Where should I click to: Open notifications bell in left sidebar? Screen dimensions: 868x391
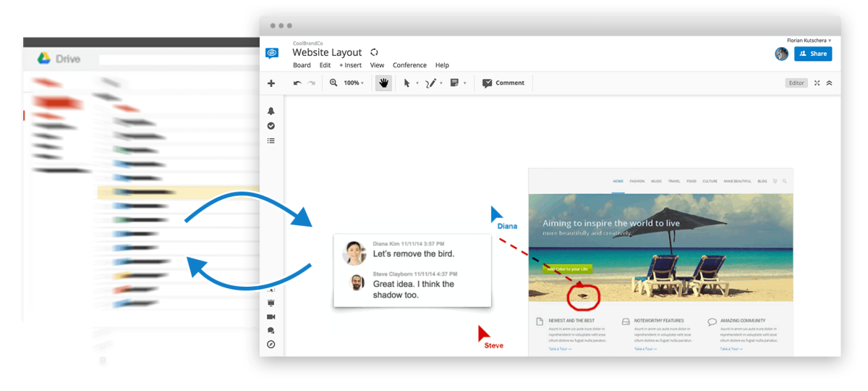(271, 111)
